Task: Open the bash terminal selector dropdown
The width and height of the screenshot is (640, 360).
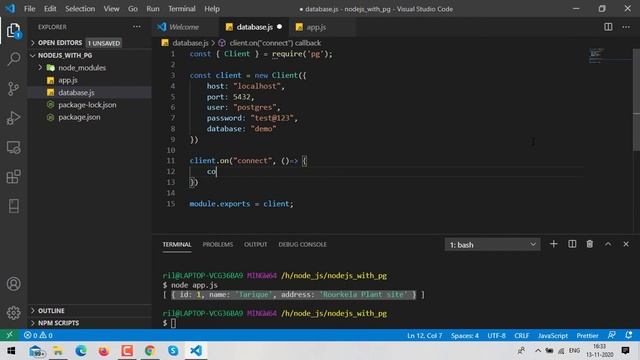Action: [x=492, y=244]
